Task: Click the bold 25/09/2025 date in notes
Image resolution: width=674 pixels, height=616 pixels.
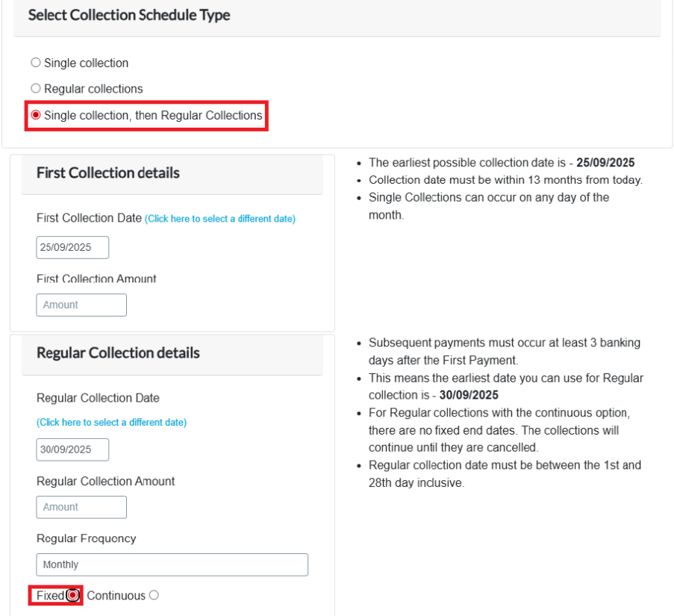Action: [x=605, y=162]
